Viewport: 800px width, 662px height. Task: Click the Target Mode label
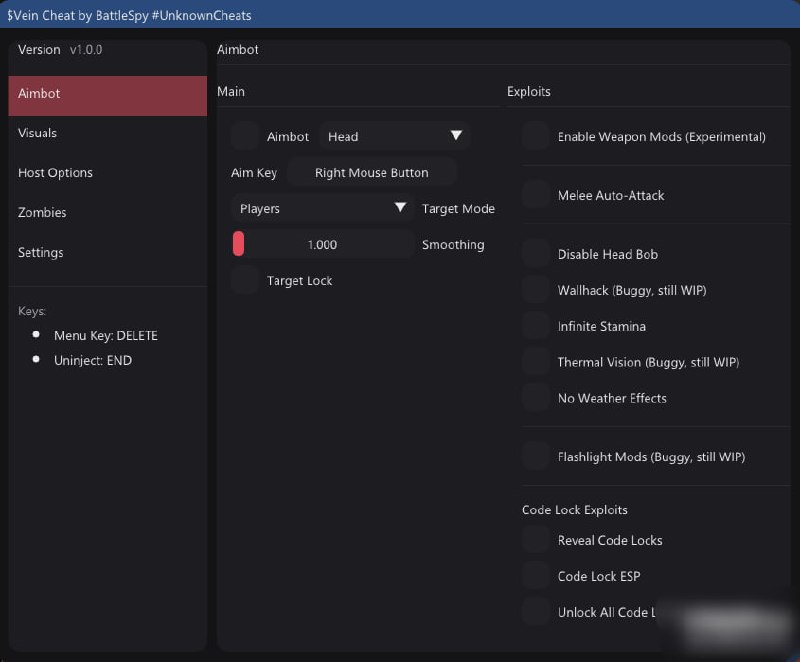pos(458,209)
